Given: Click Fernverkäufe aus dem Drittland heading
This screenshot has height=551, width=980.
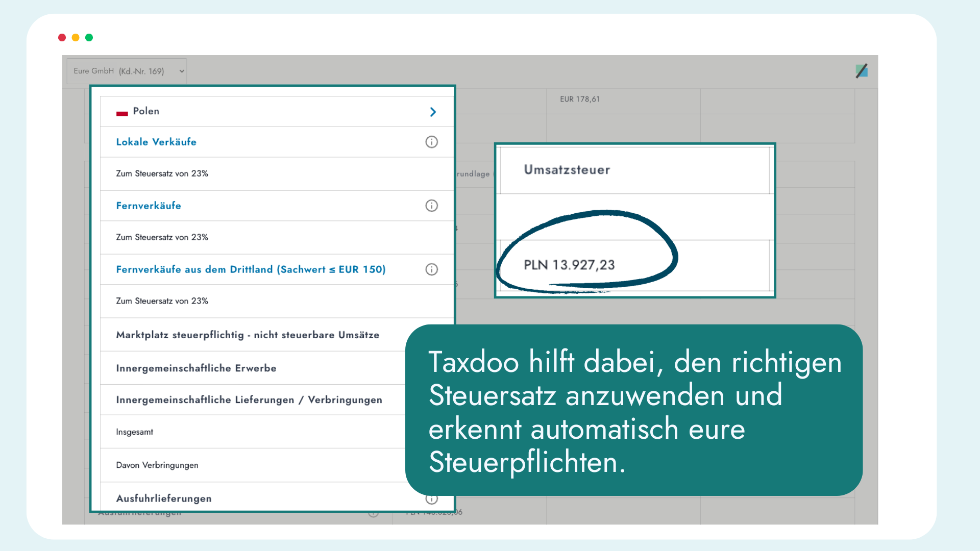Looking at the screenshot, I should [251, 269].
